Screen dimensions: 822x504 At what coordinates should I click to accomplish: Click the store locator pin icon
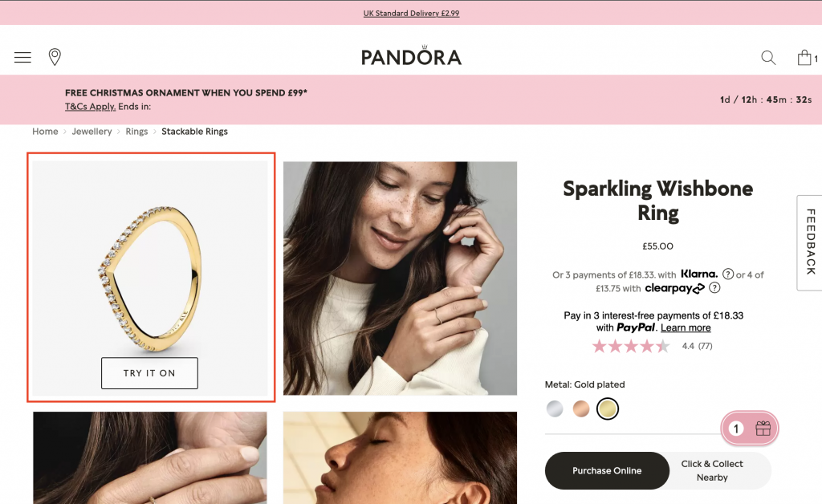point(55,57)
